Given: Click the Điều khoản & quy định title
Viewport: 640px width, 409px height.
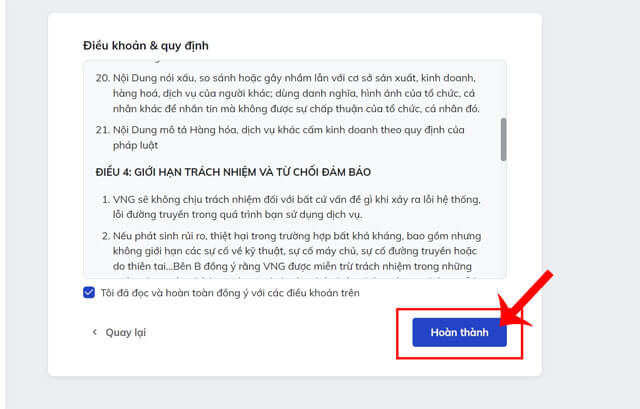Looking at the screenshot, I should (x=146, y=45).
